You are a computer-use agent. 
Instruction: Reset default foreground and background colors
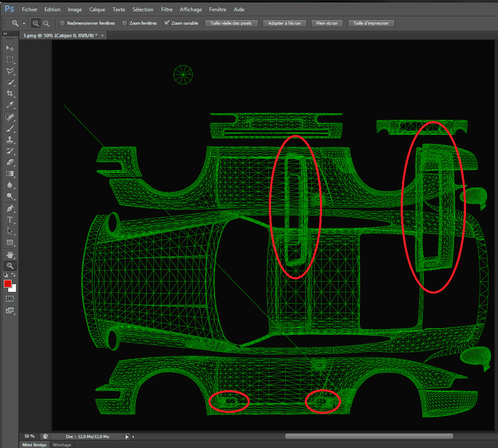tap(6, 275)
